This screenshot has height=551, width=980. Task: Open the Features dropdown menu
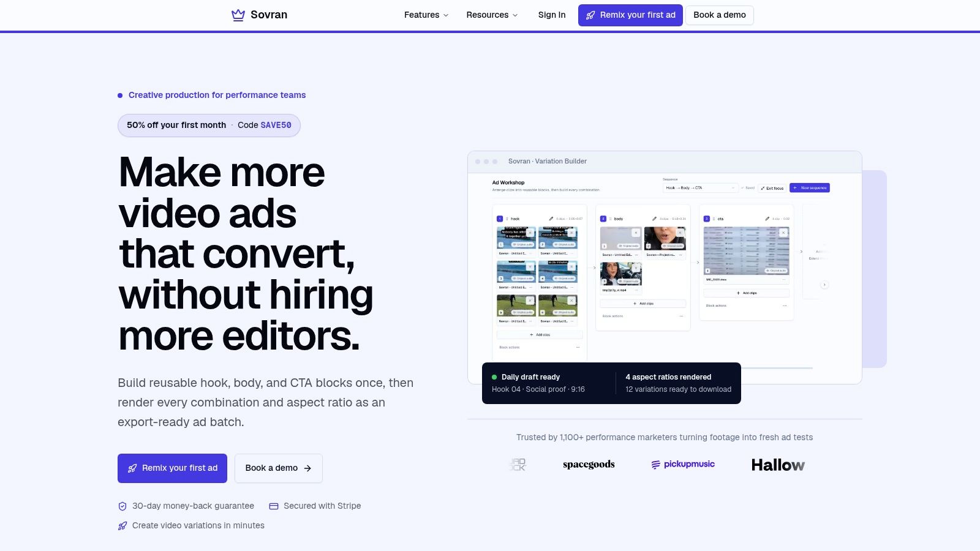coord(426,15)
